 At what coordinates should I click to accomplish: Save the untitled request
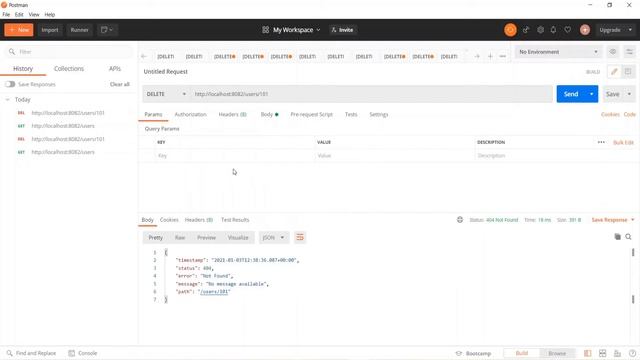click(612, 94)
